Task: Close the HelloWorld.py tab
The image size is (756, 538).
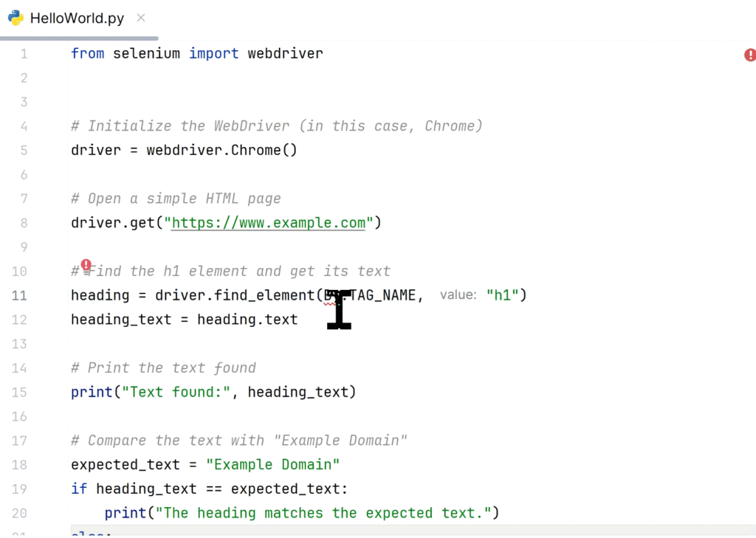Action: (141, 18)
